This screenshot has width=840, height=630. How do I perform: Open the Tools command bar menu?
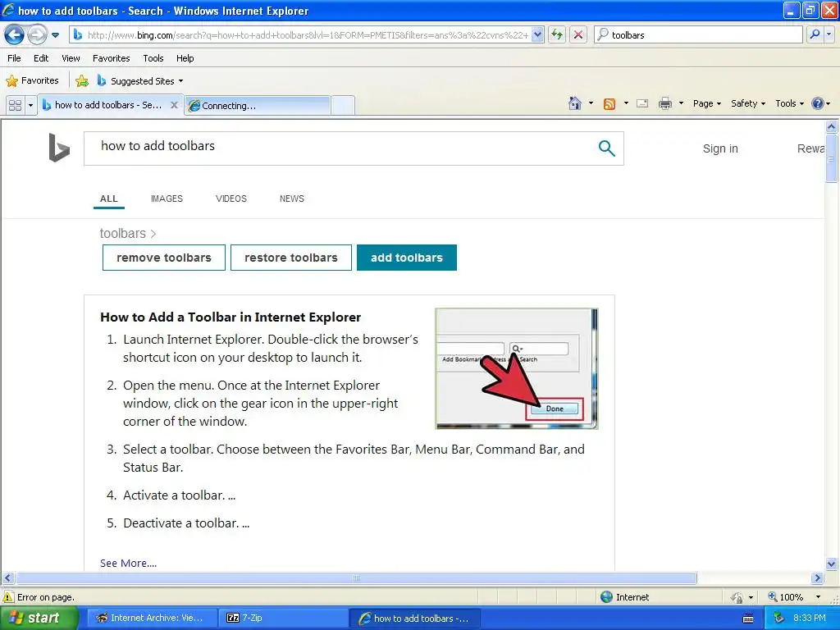pos(789,103)
